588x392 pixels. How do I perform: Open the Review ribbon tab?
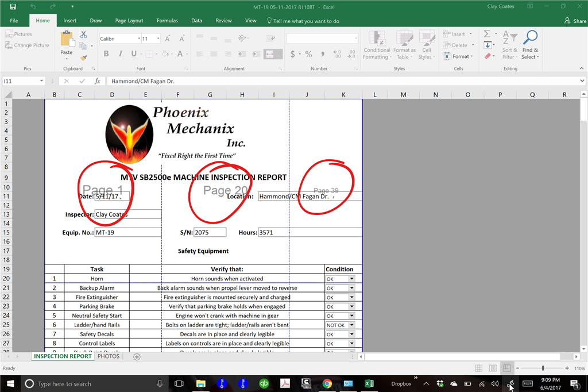[223, 21]
